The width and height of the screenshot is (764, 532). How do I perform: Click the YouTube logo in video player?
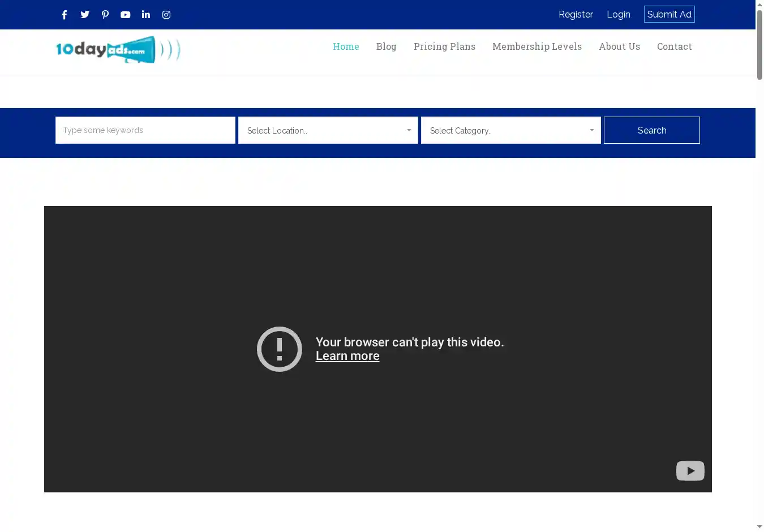[x=690, y=471]
